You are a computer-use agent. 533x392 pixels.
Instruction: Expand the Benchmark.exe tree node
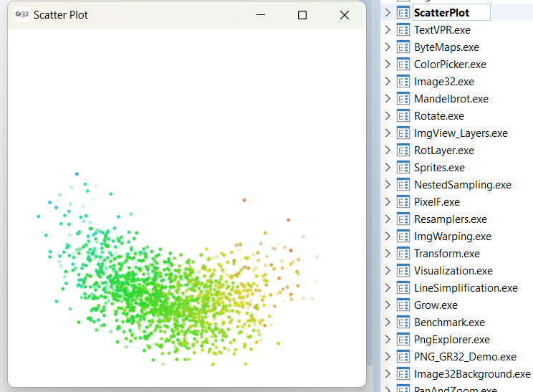pos(388,322)
